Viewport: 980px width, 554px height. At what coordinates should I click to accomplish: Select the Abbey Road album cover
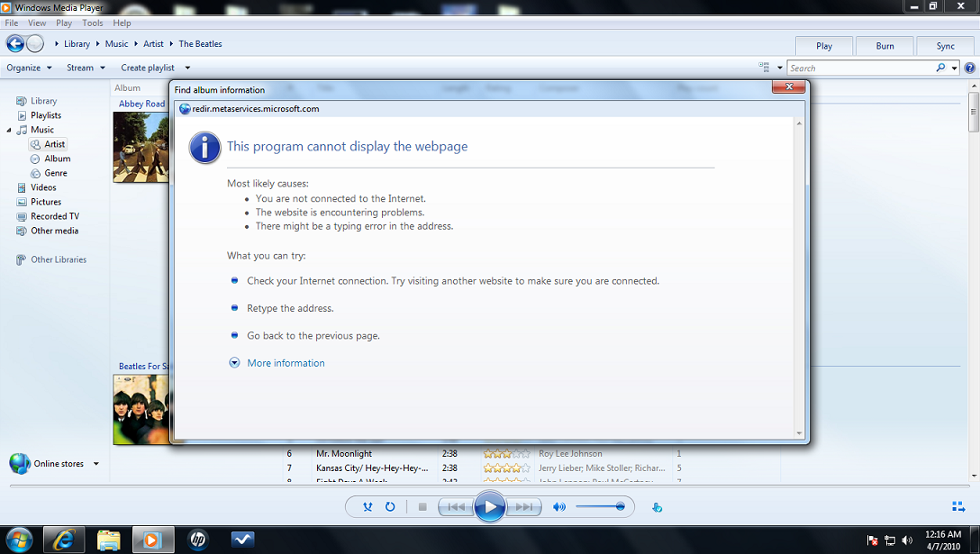coord(141,147)
